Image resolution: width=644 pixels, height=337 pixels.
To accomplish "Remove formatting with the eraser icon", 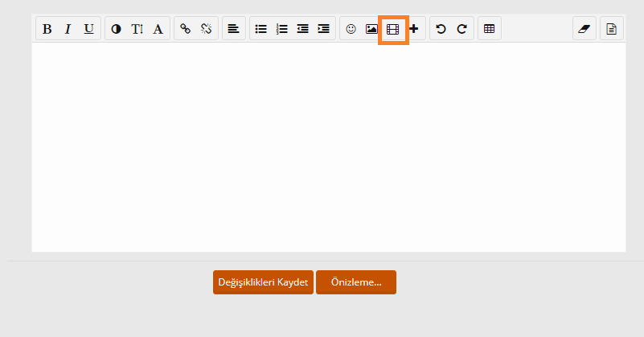I will (584, 29).
